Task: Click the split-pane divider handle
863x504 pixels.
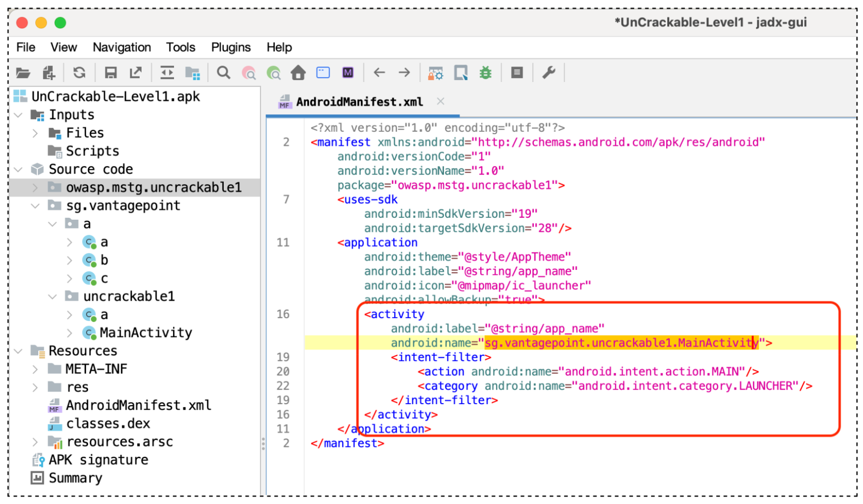Action: point(263,444)
